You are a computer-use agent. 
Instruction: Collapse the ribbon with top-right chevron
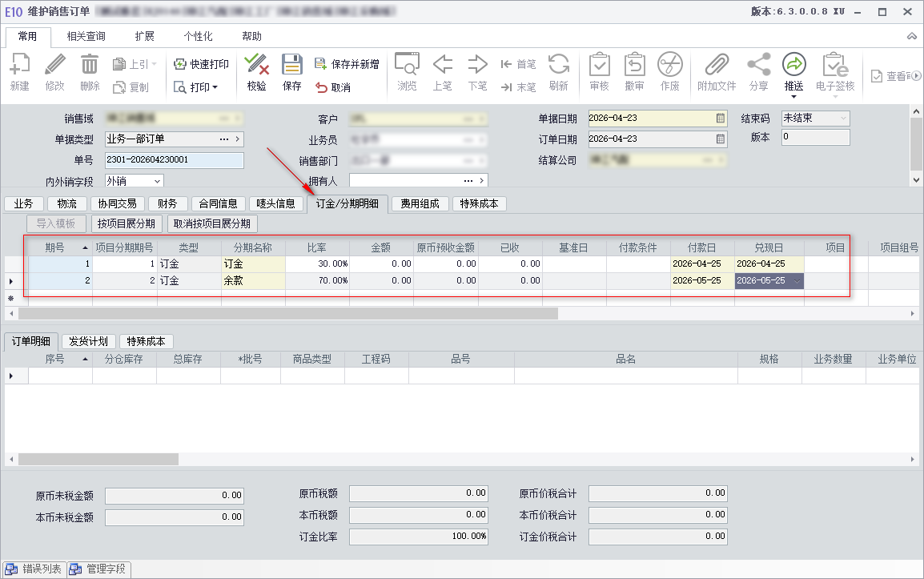pyautogui.click(x=912, y=37)
